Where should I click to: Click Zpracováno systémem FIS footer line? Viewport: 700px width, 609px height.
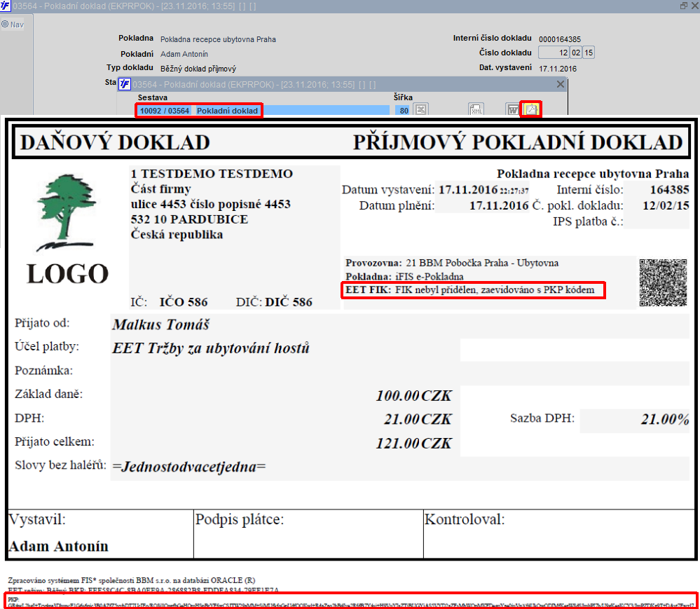131,580
